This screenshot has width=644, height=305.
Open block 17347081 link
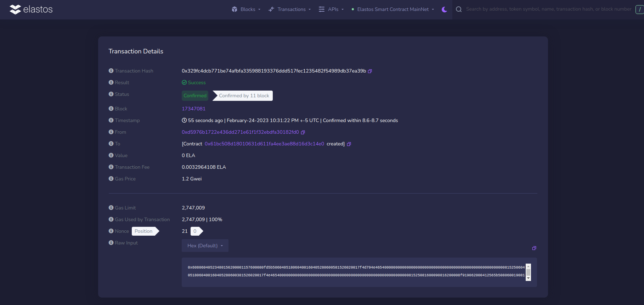tap(193, 109)
